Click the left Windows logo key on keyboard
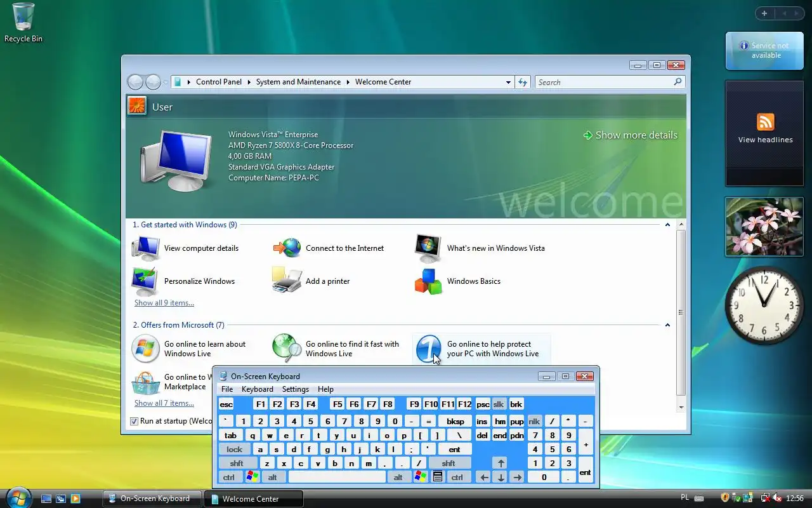This screenshot has height=508, width=812. tap(252, 477)
